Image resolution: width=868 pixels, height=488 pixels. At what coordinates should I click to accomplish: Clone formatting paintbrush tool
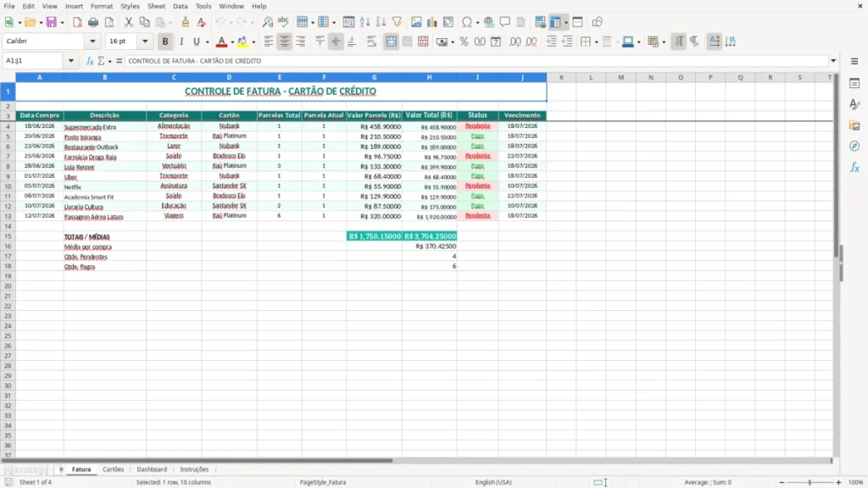186,22
